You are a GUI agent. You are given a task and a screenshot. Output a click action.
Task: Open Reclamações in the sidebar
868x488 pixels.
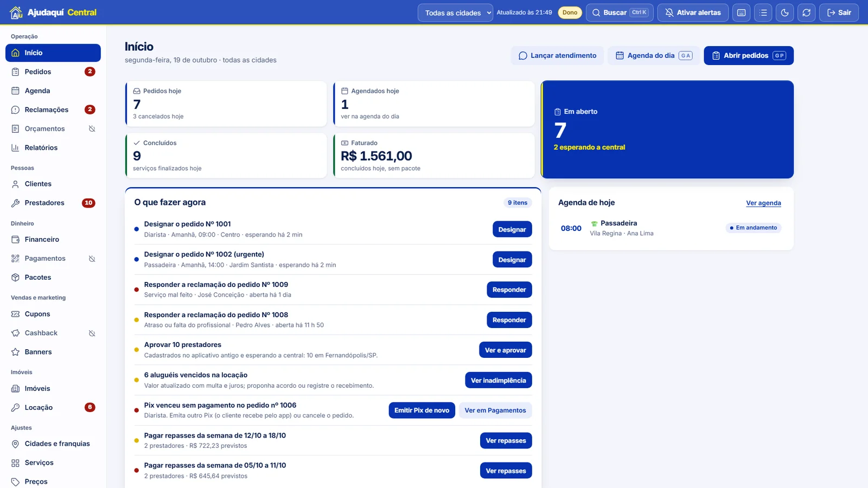(53, 110)
